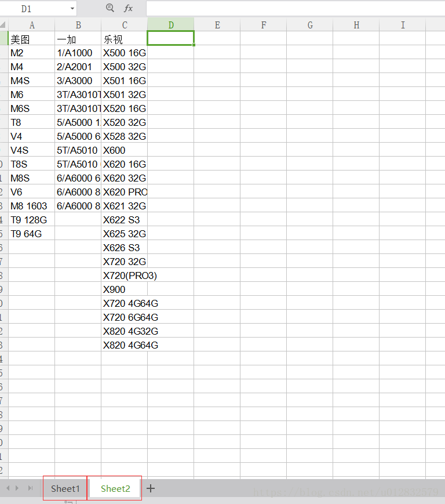Viewport: 445px width, 504px height.
Task: Click cell with text X622 S3
Action: [124, 220]
